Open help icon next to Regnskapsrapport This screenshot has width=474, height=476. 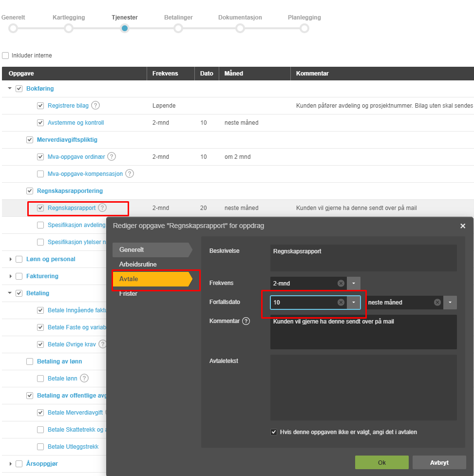(102, 208)
